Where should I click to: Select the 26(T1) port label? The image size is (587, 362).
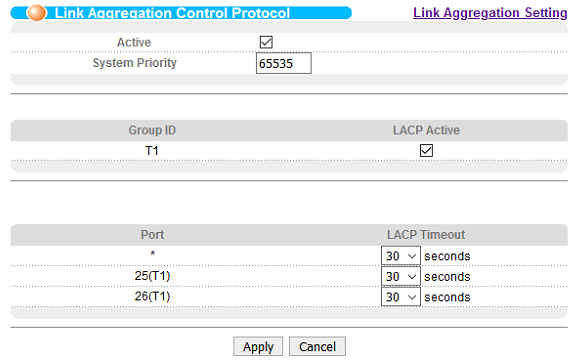click(x=152, y=296)
